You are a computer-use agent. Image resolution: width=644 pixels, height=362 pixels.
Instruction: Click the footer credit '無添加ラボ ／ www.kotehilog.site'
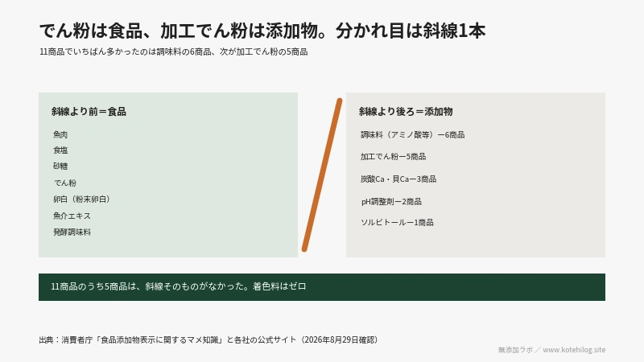click(x=551, y=350)
